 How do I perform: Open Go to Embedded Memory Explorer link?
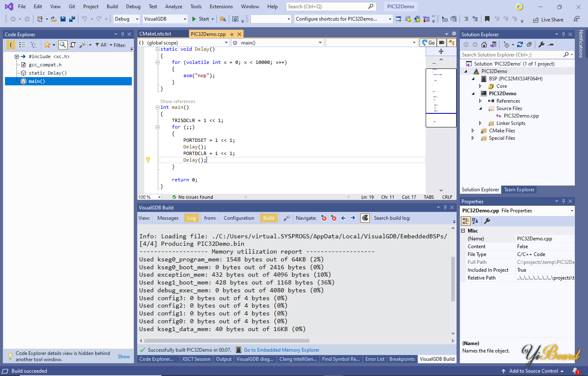click(281, 350)
